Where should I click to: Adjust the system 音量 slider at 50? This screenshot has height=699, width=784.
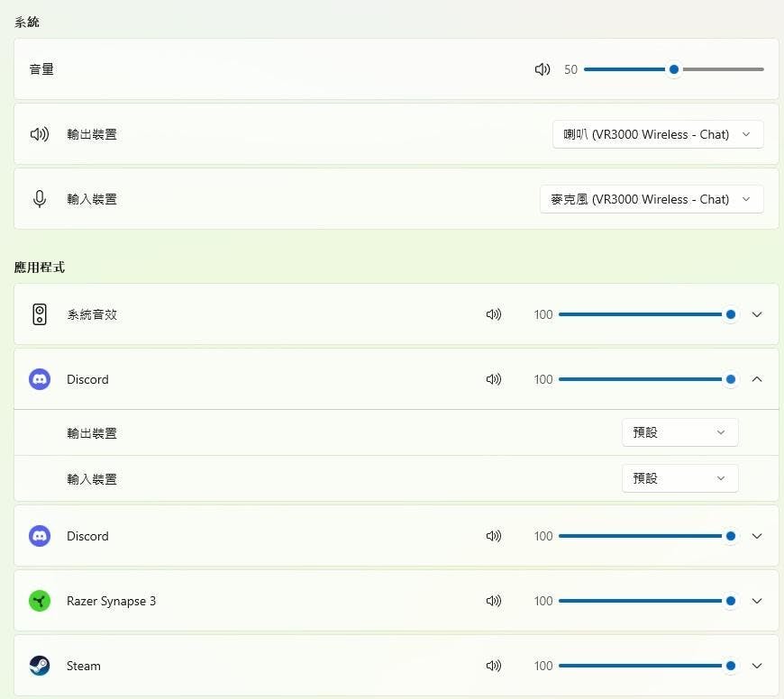tap(673, 69)
